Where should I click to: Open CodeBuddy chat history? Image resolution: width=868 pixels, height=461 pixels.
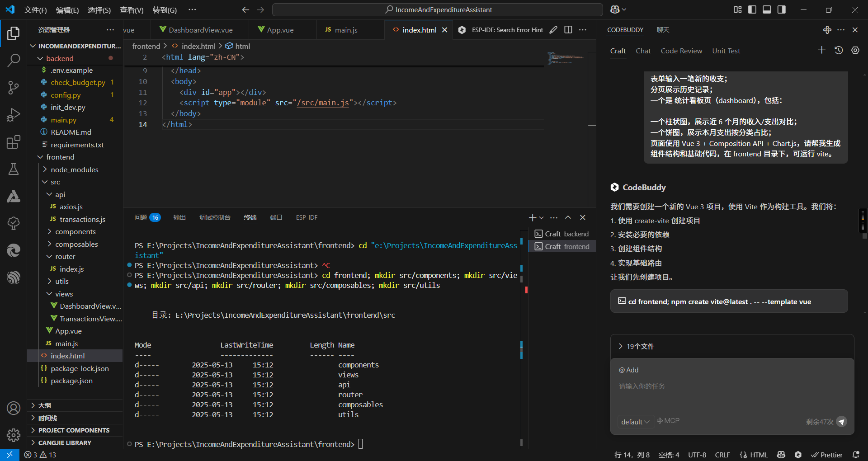click(839, 51)
